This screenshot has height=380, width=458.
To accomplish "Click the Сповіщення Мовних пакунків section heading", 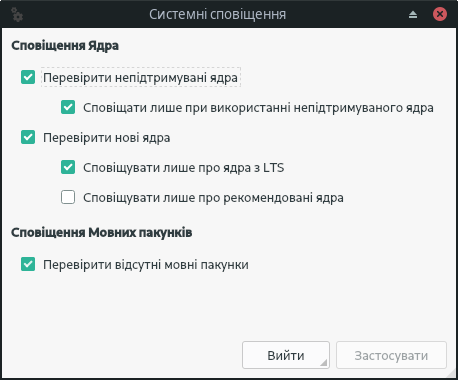I will click(x=102, y=232).
